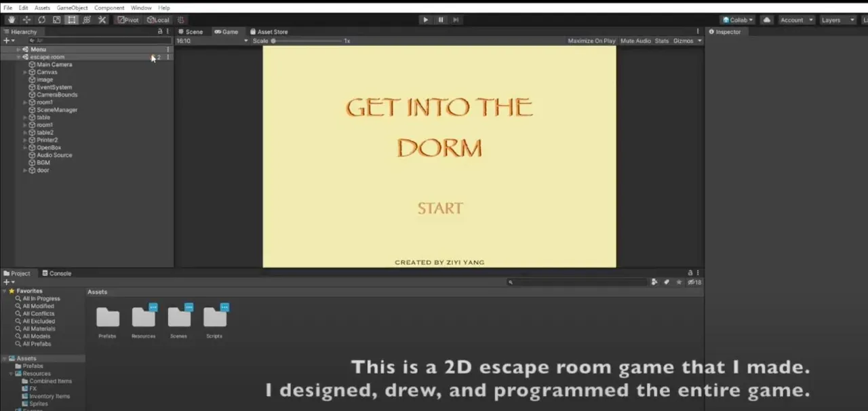The image size is (868, 411).
Task: Toggle hidden packages visibility count icon
Action: pyautogui.click(x=694, y=282)
